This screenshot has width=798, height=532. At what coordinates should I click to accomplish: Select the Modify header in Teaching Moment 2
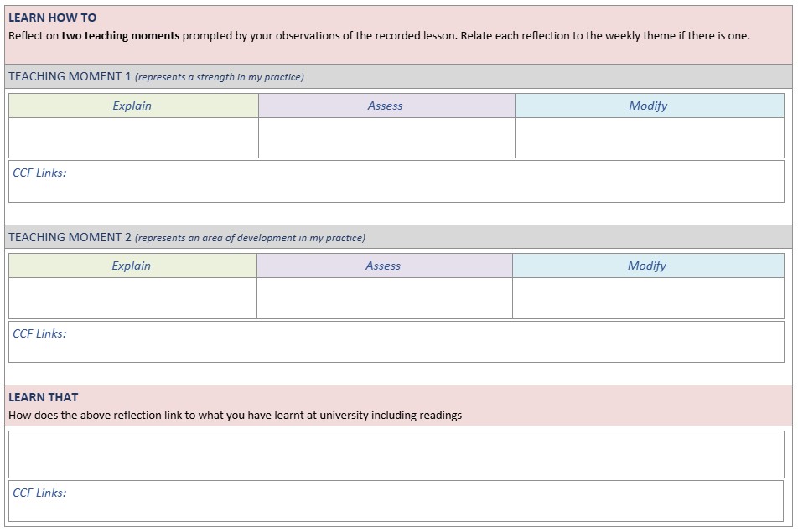(647, 266)
